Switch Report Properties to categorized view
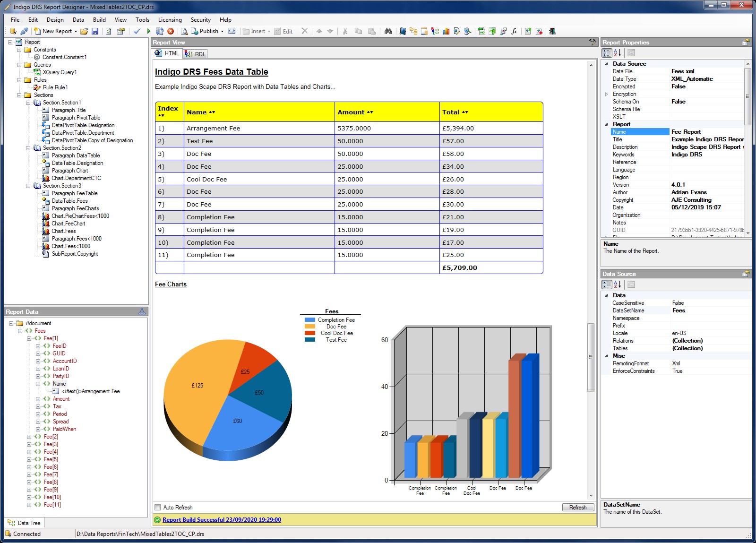 click(607, 53)
